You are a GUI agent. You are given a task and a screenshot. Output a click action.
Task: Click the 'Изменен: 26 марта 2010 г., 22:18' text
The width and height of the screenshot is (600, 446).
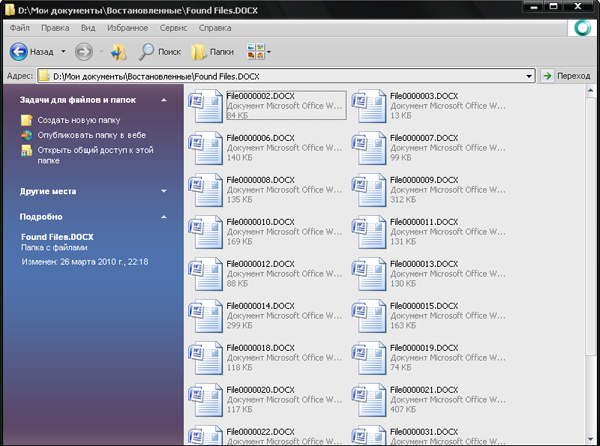click(x=85, y=262)
